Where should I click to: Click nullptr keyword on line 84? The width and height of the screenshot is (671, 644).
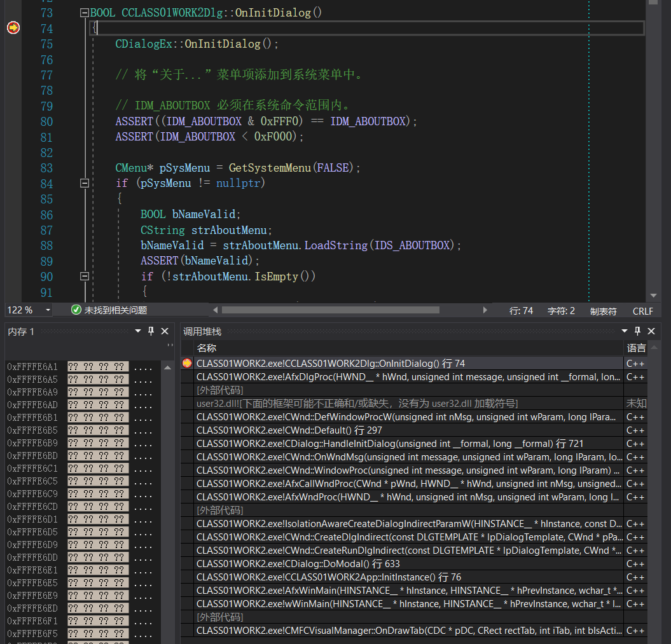tap(239, 183)
